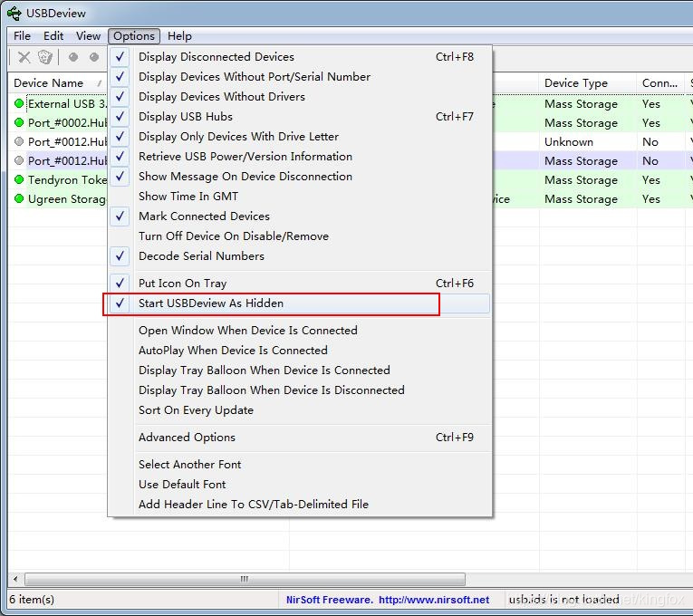Click green status dot for Ugreen Storage
This screenshot has width=693, height=616.
[18, 199]
